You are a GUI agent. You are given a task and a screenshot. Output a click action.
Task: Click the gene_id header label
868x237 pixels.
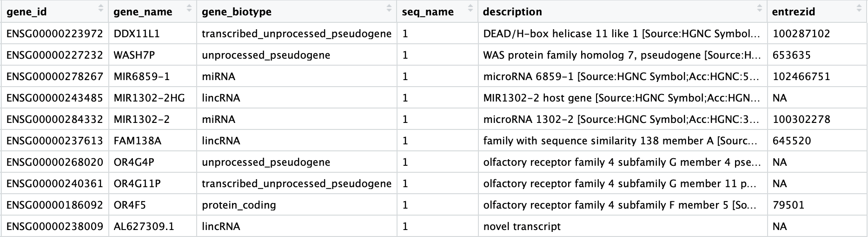click(27, 12)
